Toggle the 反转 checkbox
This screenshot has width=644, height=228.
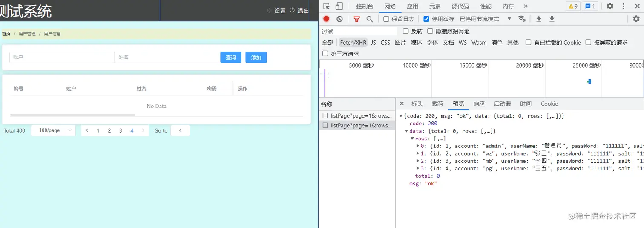point(406,31)
